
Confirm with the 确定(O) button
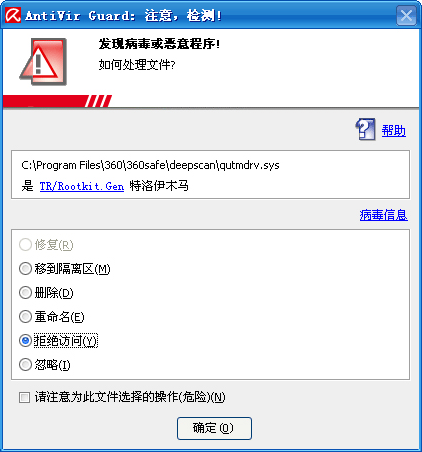click(x=214, y=428)
